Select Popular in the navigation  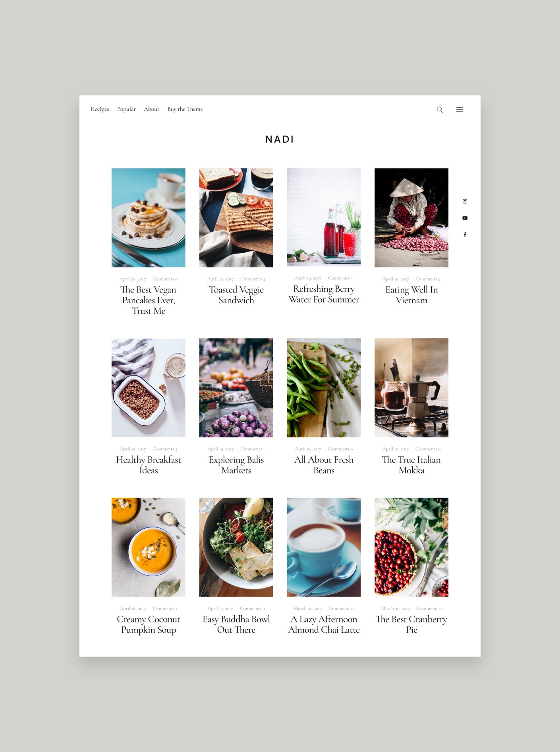pos(126,109)
